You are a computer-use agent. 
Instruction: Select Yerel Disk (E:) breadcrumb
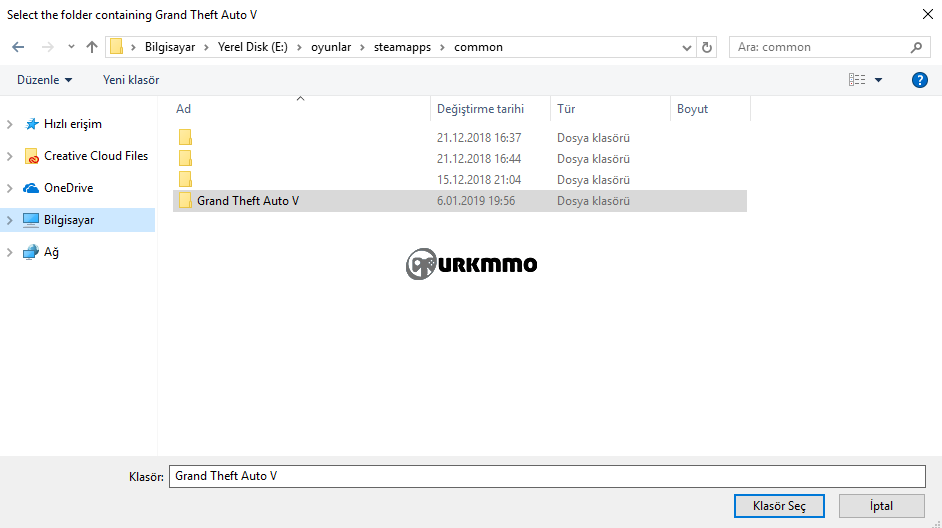(252, 47)
